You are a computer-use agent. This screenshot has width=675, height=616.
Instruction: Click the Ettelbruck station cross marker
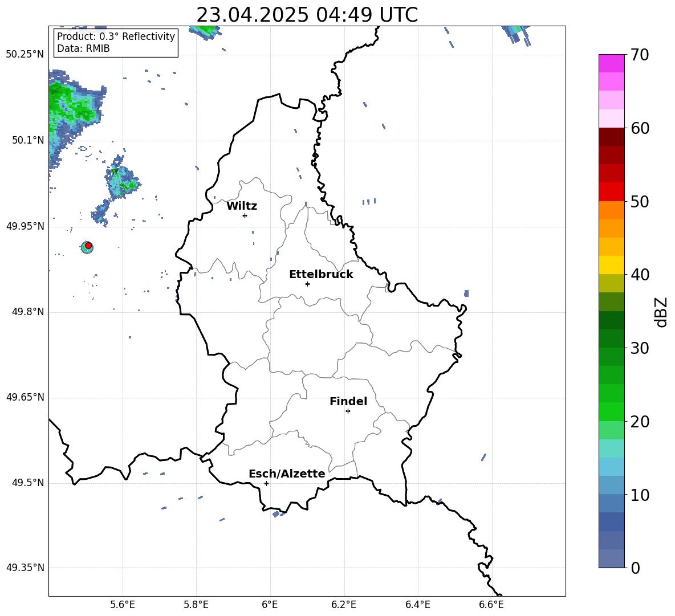click(x=307, y=284)
